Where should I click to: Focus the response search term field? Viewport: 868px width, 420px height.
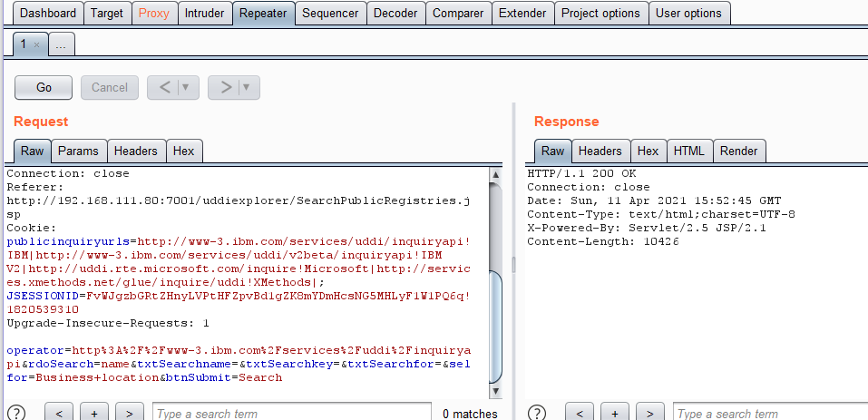771,413
